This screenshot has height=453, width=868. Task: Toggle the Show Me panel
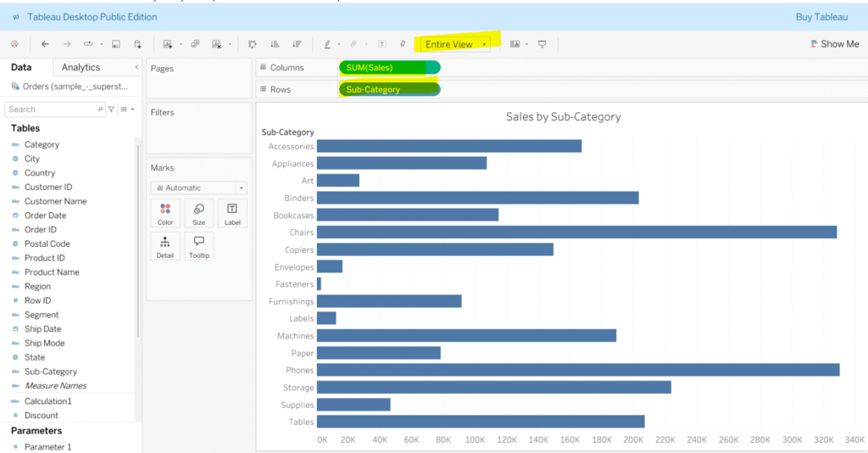[x=834, y=44]
